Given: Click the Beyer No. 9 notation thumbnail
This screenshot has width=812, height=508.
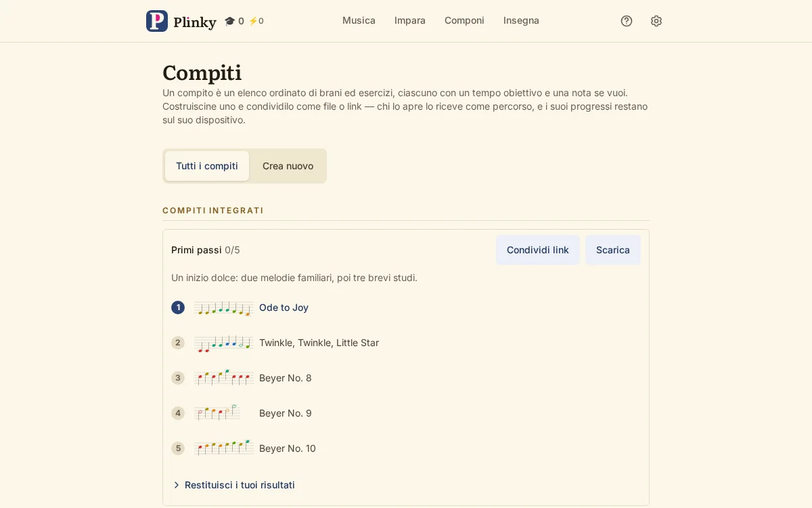Looking at the screenshot, I should [x=217, y=413].
